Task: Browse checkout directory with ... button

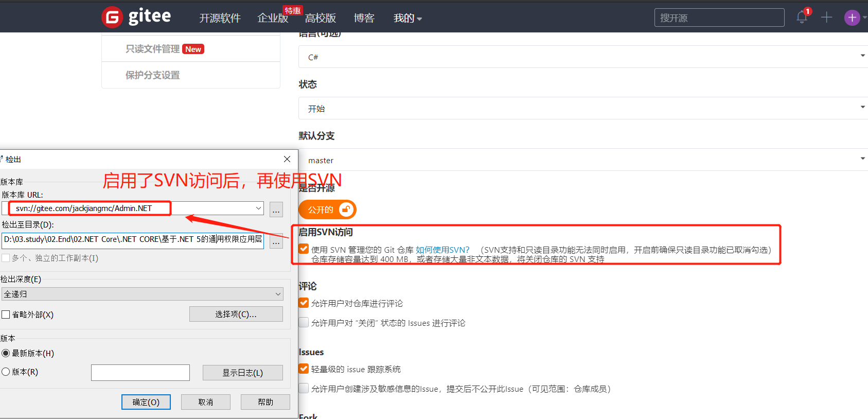Action: click(276, 241)
